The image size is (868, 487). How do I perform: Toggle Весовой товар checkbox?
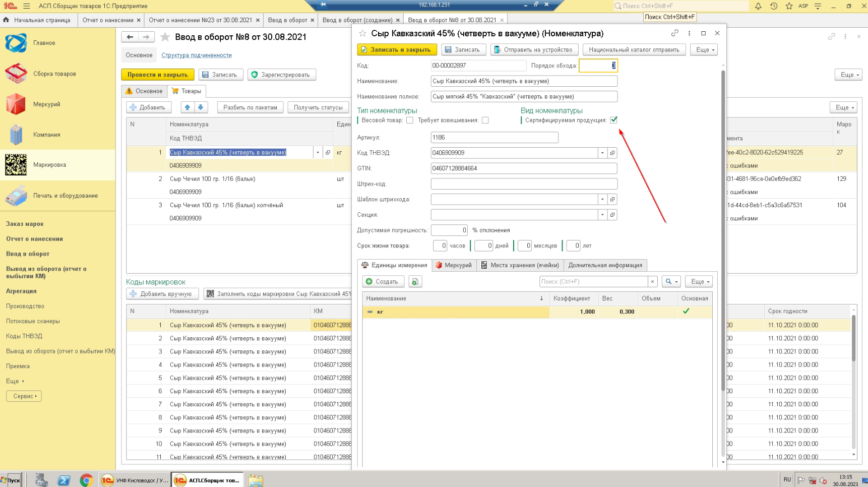(x=410, y=120)
